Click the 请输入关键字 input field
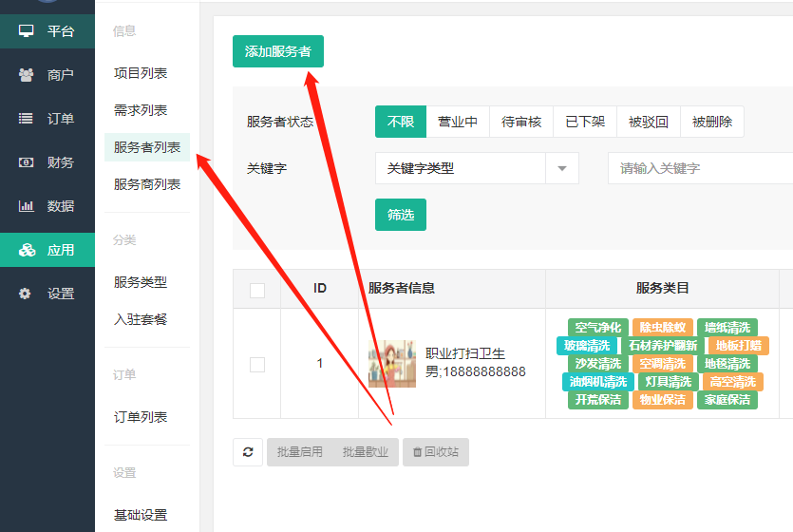793x532 pixels. pos(701,168)
